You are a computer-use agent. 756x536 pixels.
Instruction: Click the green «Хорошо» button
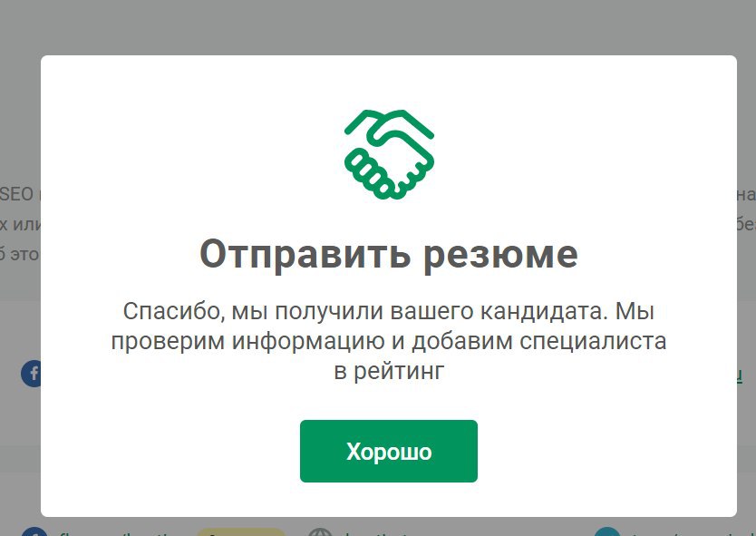[x=389, y=451]
